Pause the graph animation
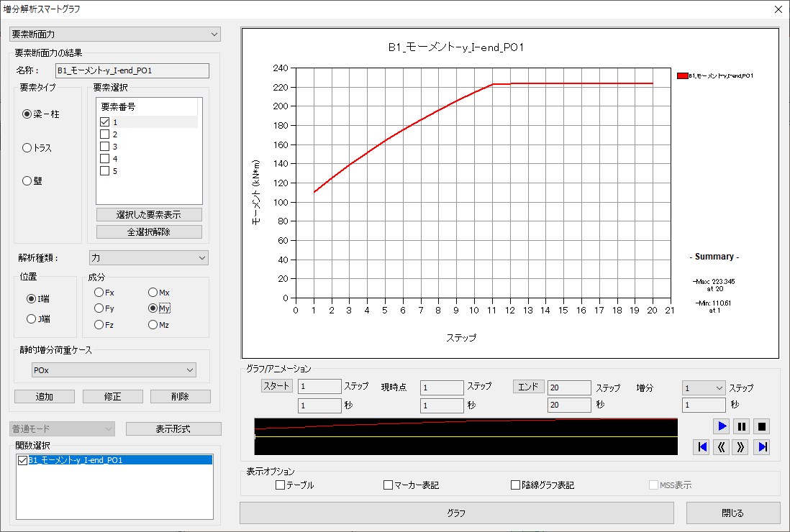 pyautogui.click(x=743, y=426)
